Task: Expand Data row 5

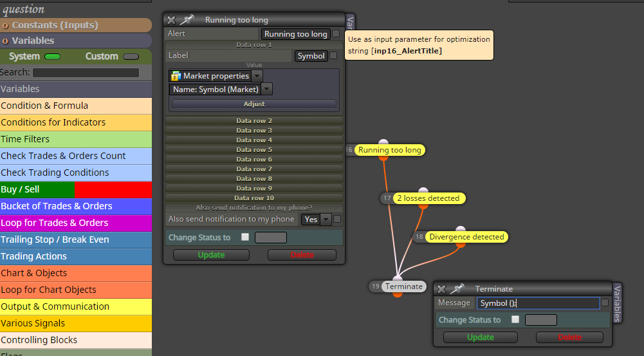Action: coord(254,149)
